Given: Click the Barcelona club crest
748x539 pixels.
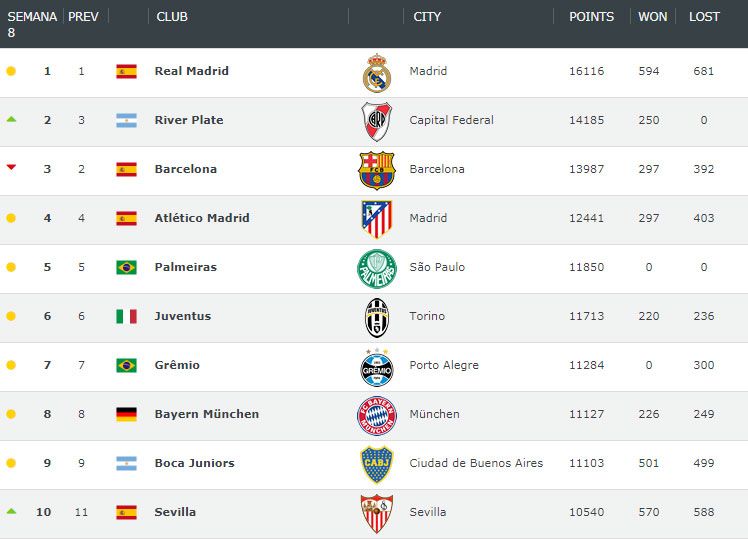Looking at the screenshot, I should click(377, 170).
